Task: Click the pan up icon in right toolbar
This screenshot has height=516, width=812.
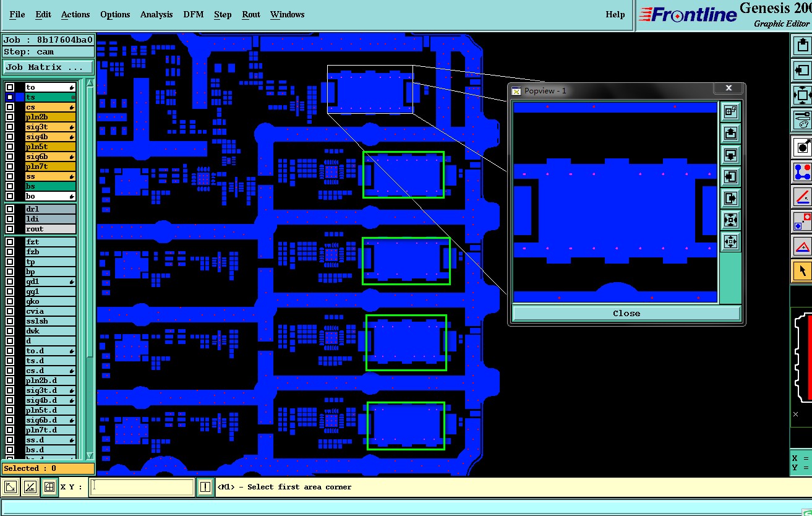Action: click(x=803, y=46)
